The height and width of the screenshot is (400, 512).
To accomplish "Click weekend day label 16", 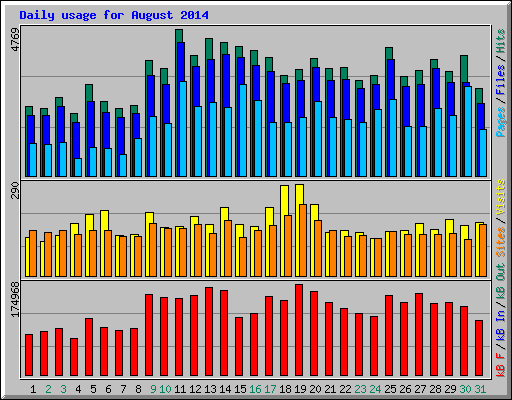I will click(x=255, y=389).
